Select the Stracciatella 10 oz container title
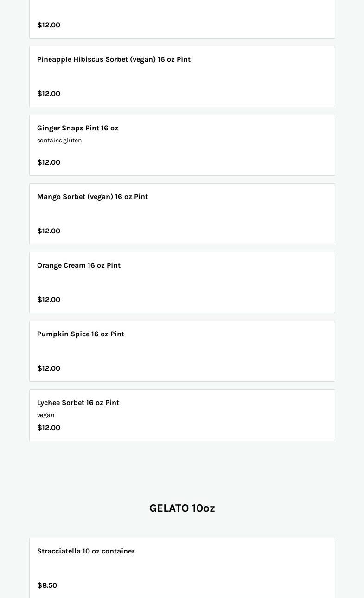364x598 pixels. 86,551
